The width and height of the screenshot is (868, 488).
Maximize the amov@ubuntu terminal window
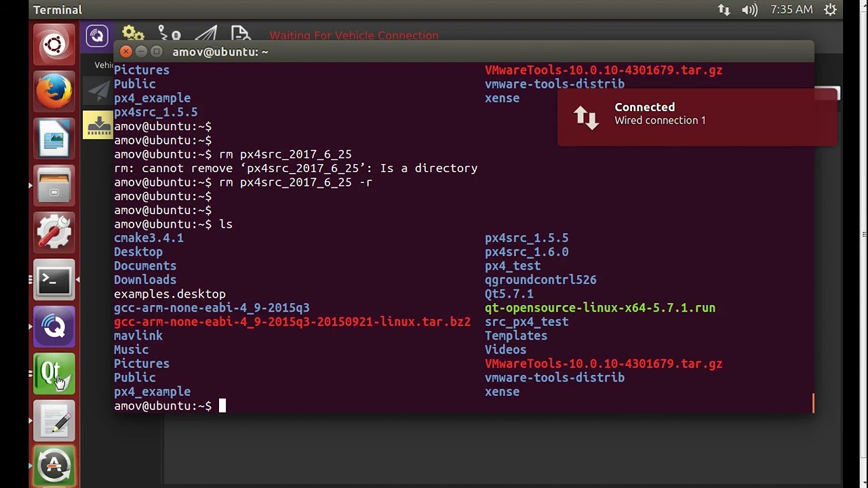(x=157, y=52)
